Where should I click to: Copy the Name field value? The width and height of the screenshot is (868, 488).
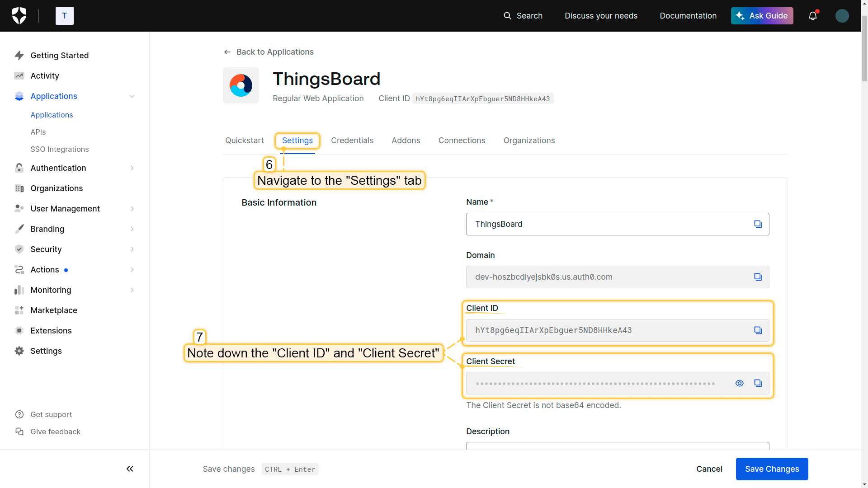(x=758, y=224)
